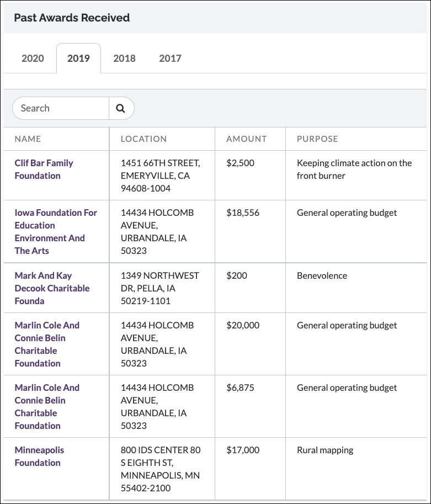Select the currently active 2019 tab

coord(78,59)
